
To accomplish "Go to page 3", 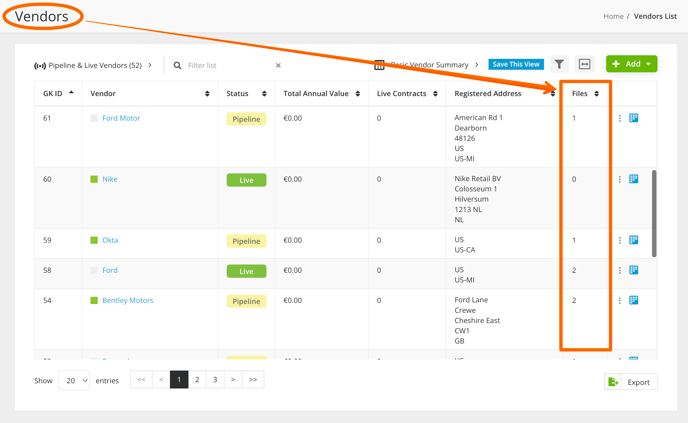I will (215, 380).
